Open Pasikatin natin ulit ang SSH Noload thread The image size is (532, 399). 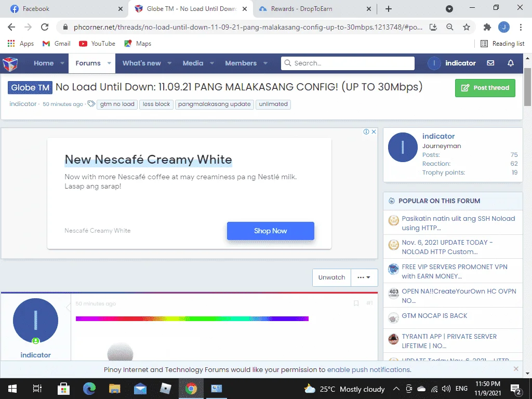[x=458, y=223]
